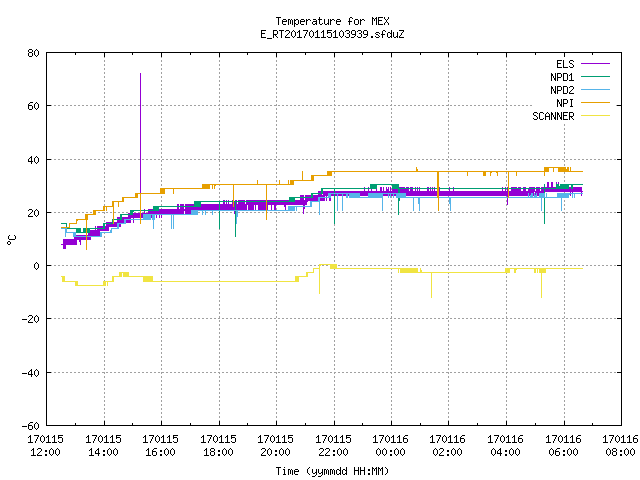The width and height of the screenshot is (640, 480).
Task: Click the y-axis tick label -20
Action: tap(31, 319)
